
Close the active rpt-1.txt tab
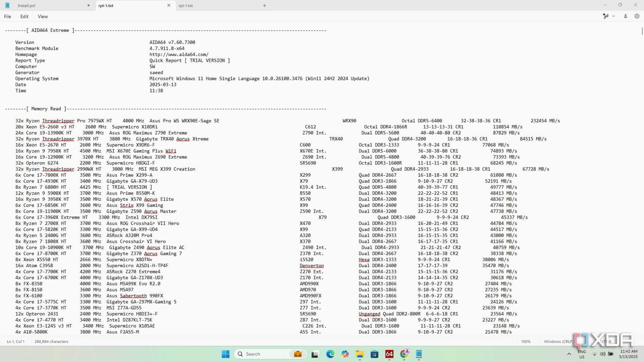(169, 5)
